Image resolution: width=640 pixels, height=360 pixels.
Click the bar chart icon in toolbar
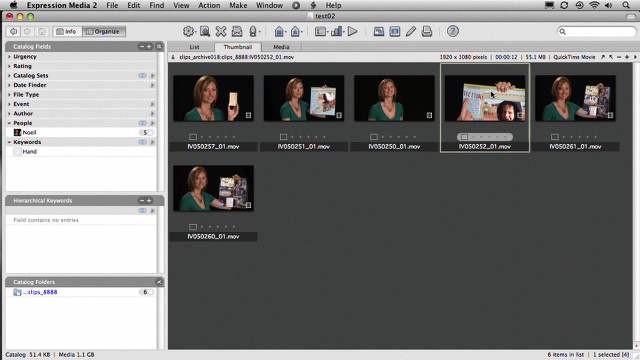[x=337, y=31]
